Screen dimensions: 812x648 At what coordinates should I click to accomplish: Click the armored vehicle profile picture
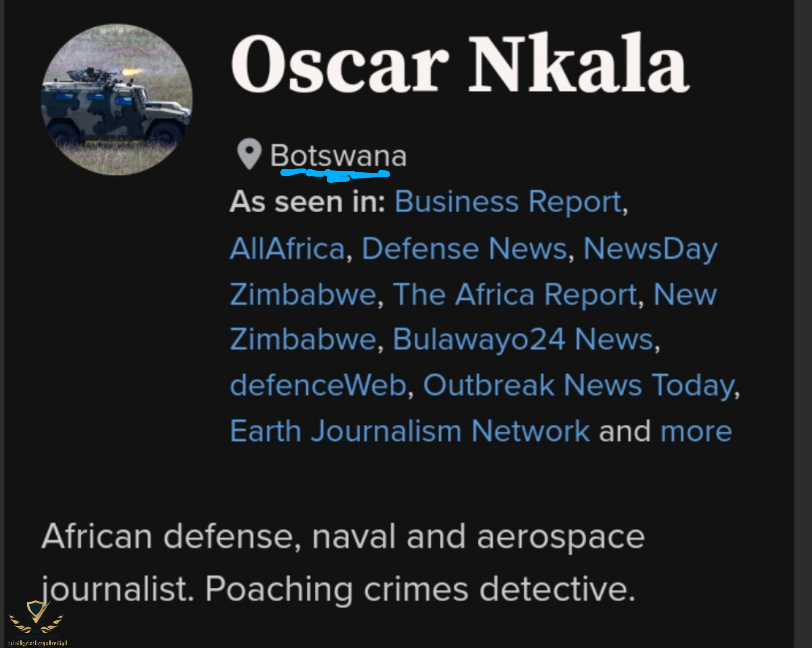pos(117,100)
